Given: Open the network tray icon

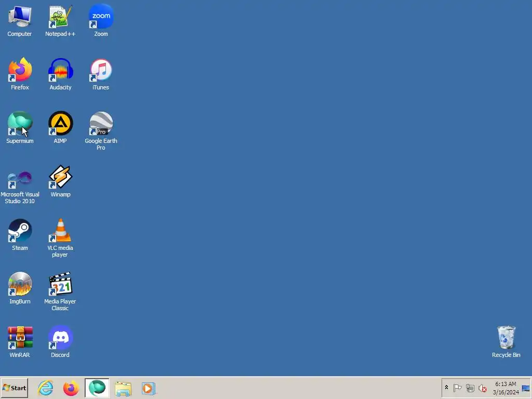Looking at the screenshot, I should 470,388.
